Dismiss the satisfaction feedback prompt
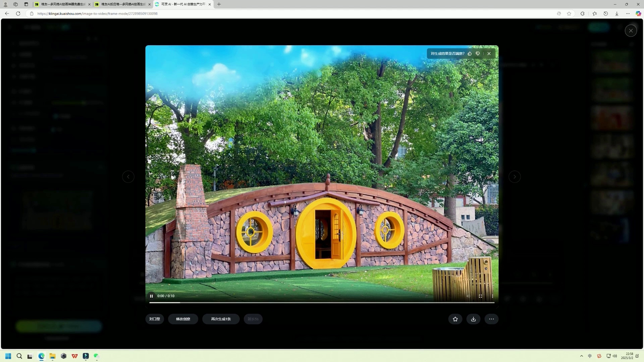644x362 pixels. pyautogui.click(x=489, y=54)
